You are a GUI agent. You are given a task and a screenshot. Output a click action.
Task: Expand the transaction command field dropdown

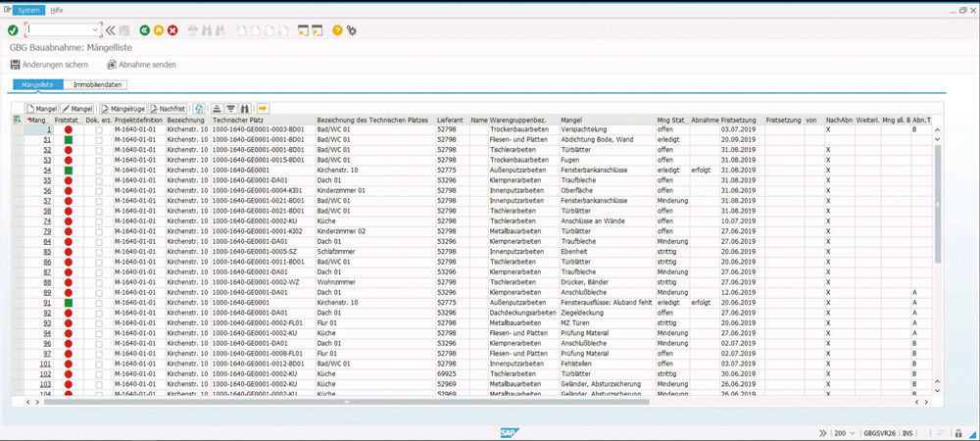[95, 30]
